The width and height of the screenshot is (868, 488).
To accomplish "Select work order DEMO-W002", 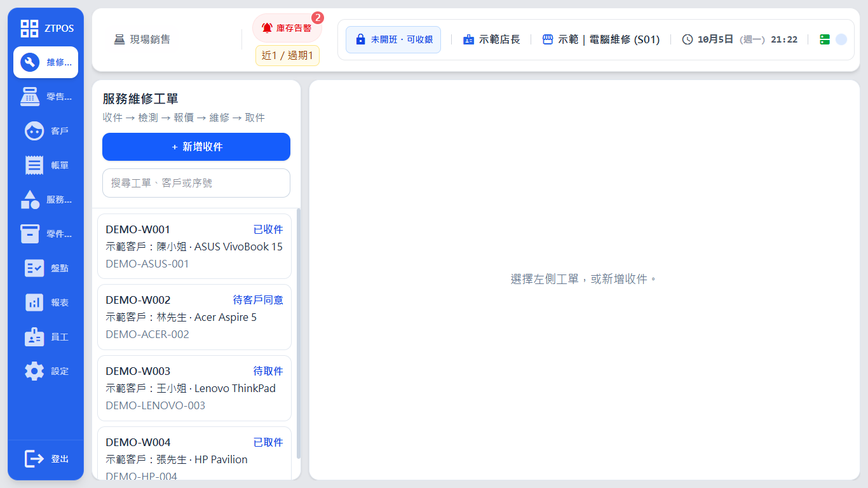I will [194, 317].
